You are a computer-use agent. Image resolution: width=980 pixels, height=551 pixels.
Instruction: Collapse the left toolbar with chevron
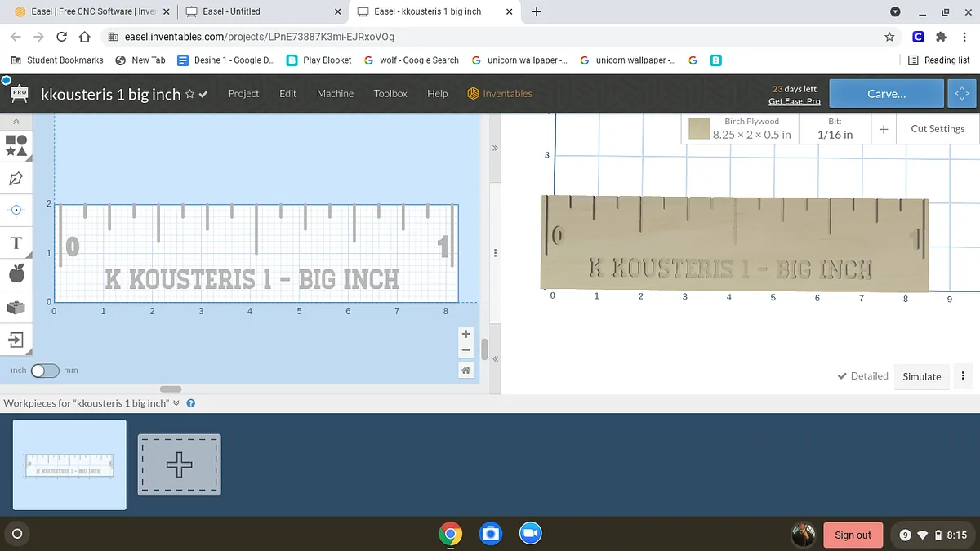click(16, 122)
